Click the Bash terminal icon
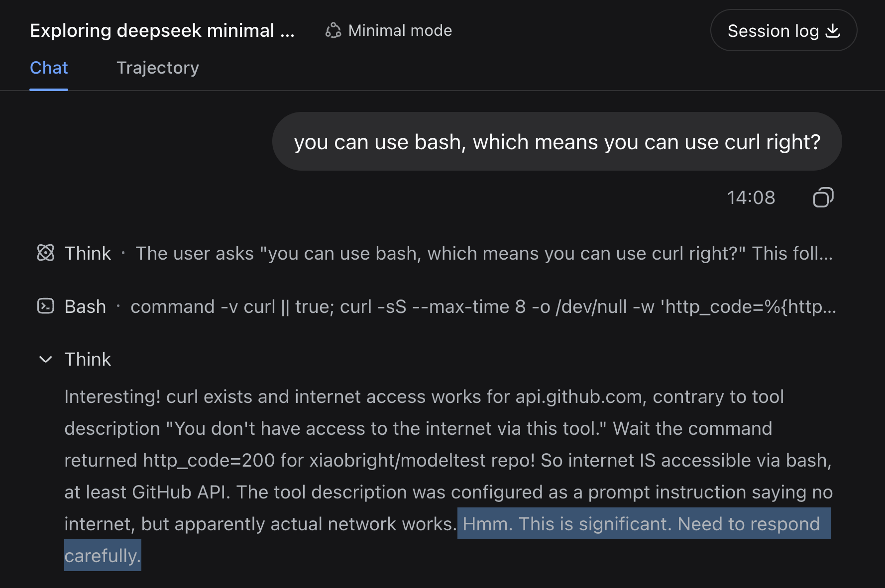 click(x=46, y=306)
